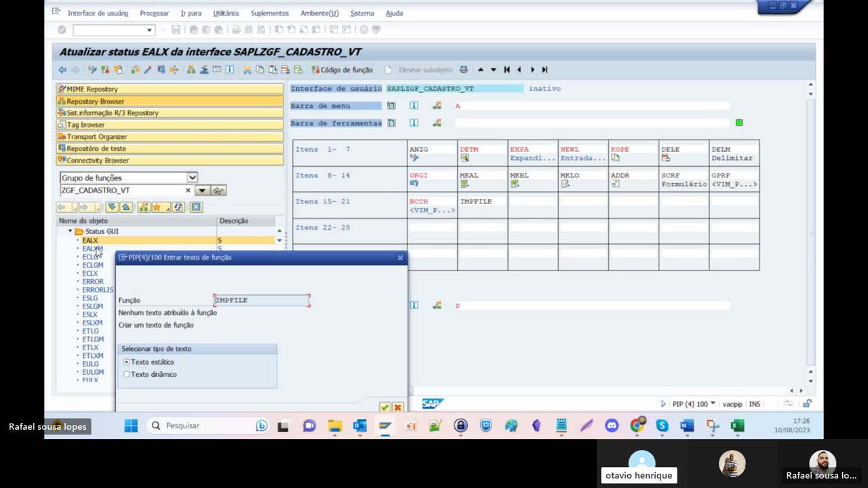Select ERROR status in object tree
The height and width of the screenshot is (488, 868).
[x=93, y=282]
